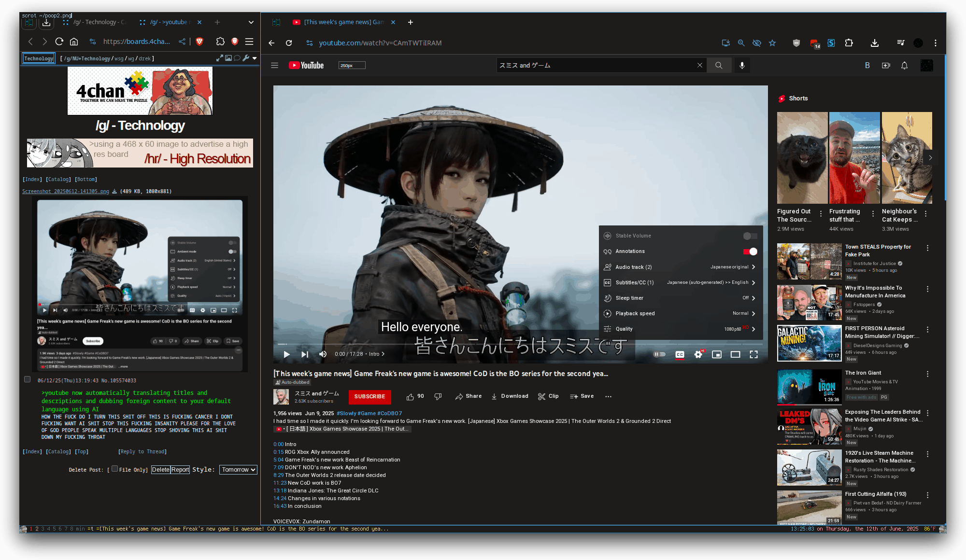Like the video with 90 likes
The width and height of the screenshot is (966, 560).
415,397
